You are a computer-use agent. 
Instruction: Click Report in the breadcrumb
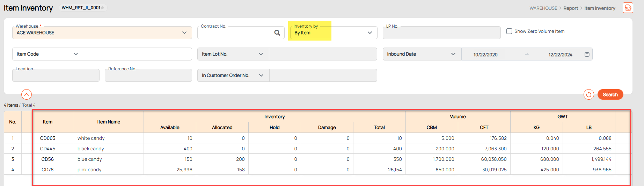571,8
